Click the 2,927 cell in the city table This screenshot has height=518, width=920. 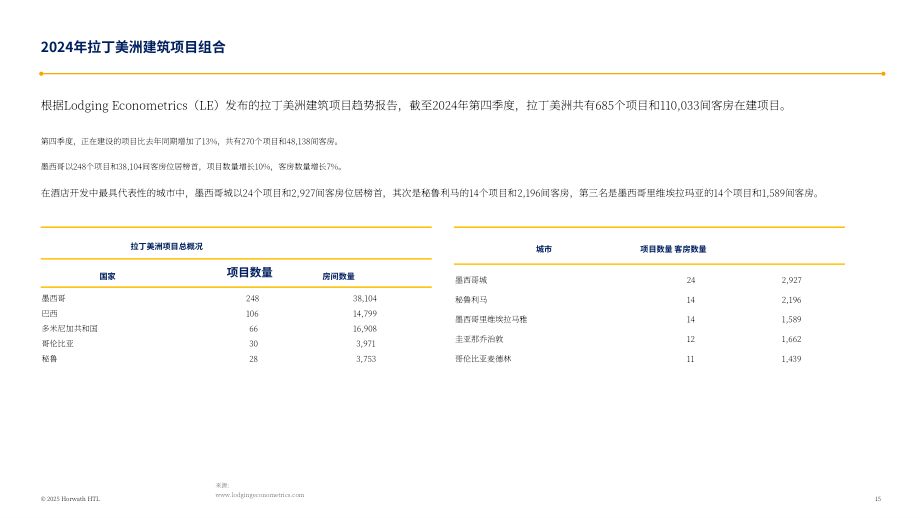(791, 280)
